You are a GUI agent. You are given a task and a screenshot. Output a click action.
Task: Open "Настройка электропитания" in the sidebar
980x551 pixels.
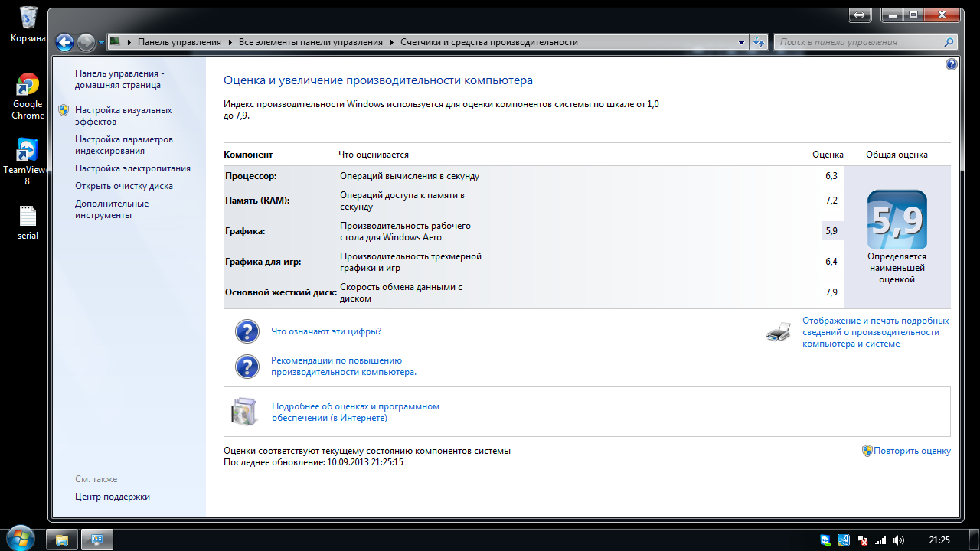coord(132,168)
